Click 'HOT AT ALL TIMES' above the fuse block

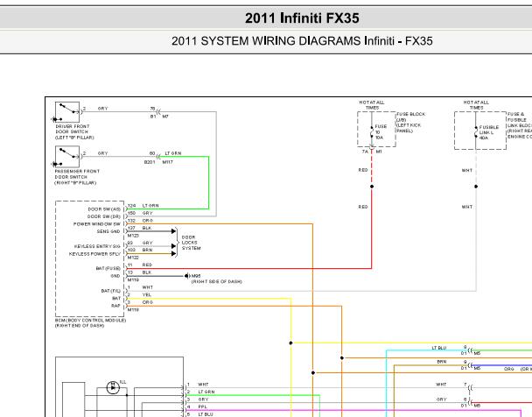click(x=372, y=105)
